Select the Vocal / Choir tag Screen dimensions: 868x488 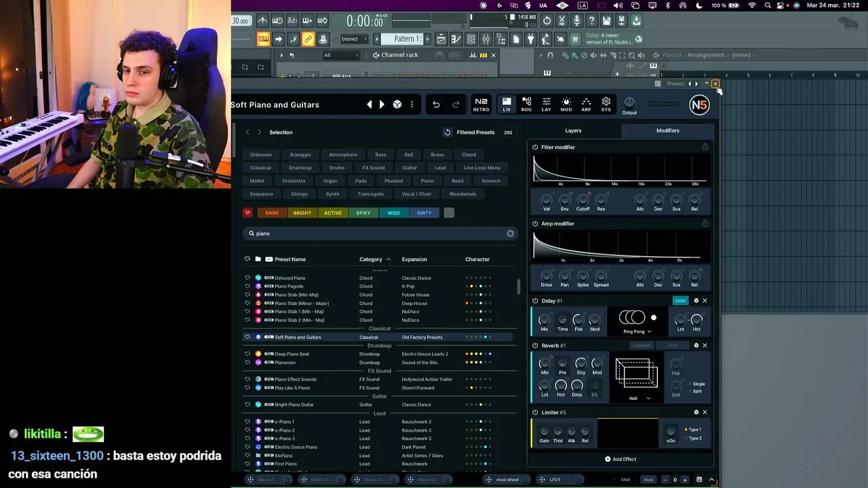click(416, 194)
